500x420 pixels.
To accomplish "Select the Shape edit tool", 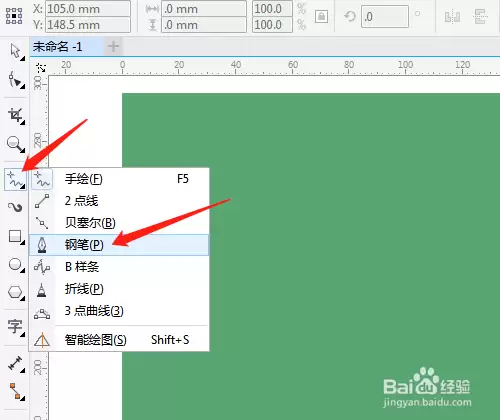I will [x=15, y=80].
